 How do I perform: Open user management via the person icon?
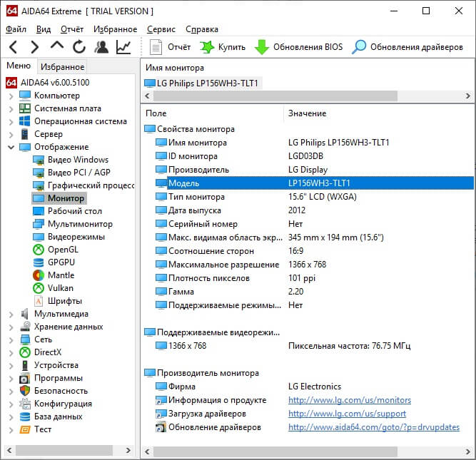click(x=101, y=47)
